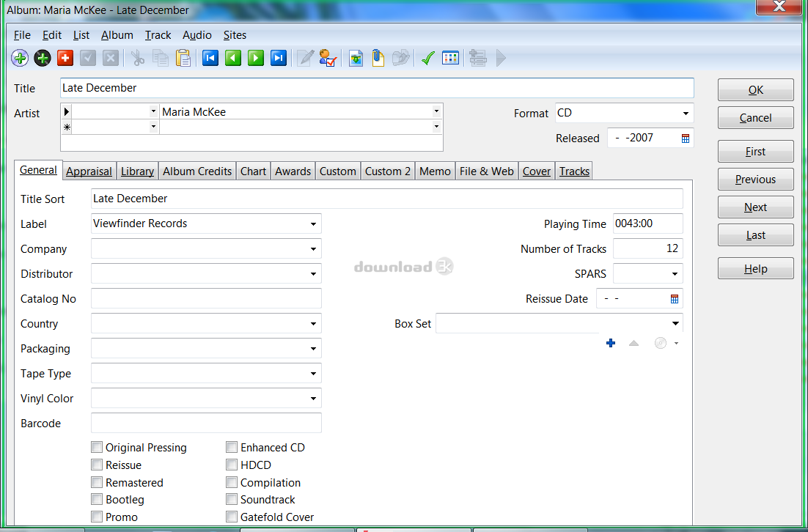Click the grayed list-add toolbar icon

tap(478, 58)
